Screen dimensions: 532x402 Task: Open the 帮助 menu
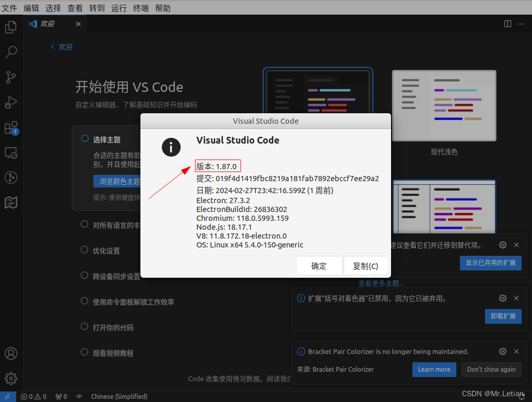coord(163,8)
